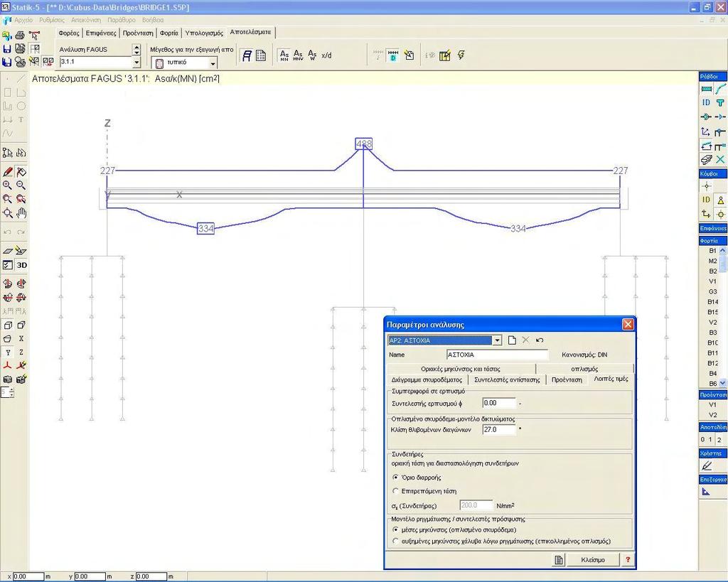The height and width of the screenshot is (582, 728).
Task: Click Κλίση θλιβομένων διαγώνιων field 27.0
Action: point(498,430)
